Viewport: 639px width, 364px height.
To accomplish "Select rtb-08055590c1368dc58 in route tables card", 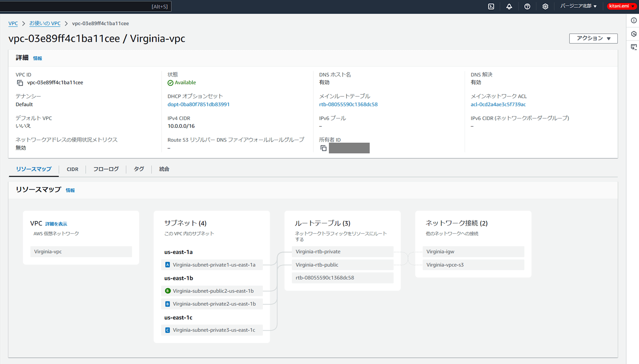I will [343, 278].
